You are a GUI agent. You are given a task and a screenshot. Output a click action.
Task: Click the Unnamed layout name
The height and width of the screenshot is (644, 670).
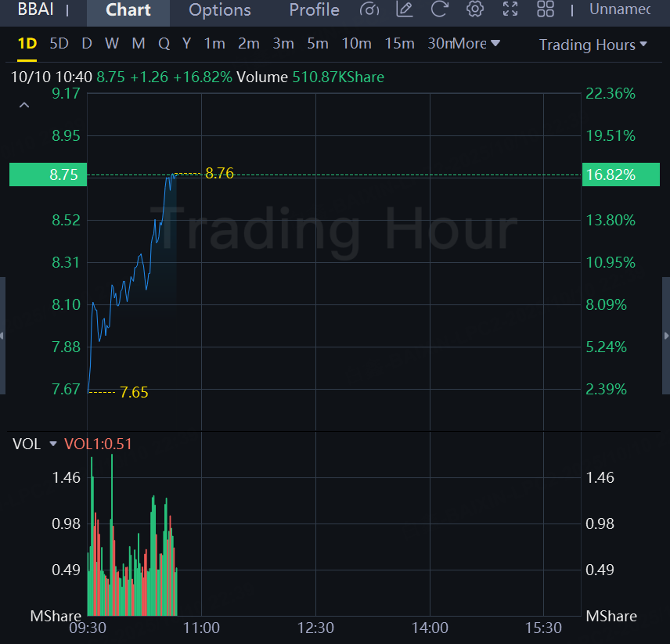[621, 9]
